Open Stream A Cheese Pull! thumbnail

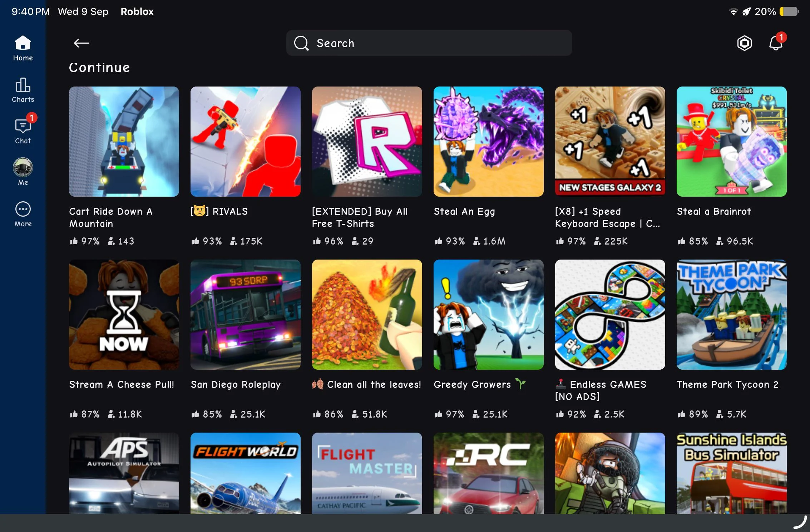pos(124,315)
